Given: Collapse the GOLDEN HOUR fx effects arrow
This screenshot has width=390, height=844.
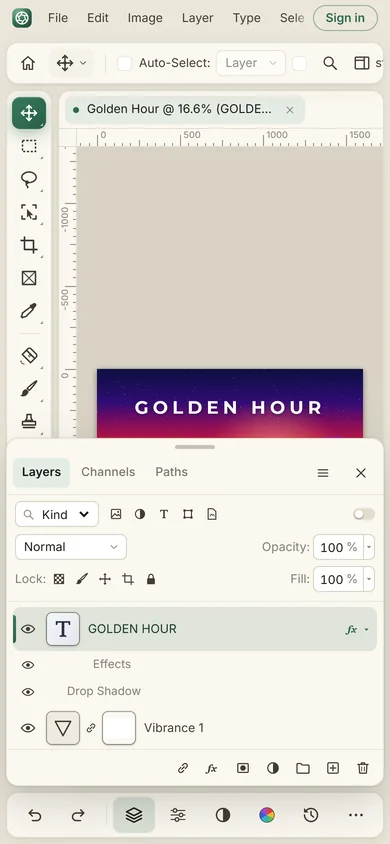Looking at the screenshot, I should pos(367,629).
